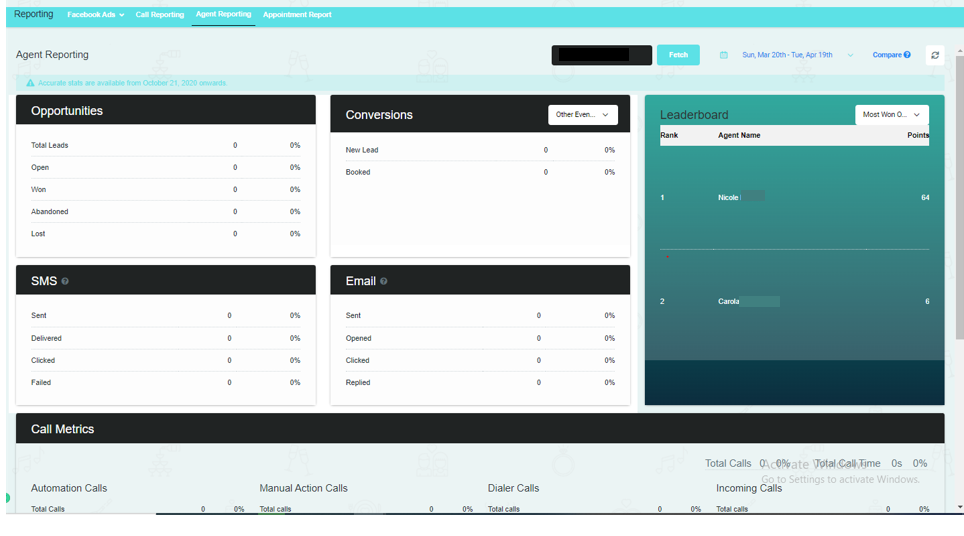The height and width of the screenshot is (536, 964).
Task: Click the Dialer Calls heading
Action: click(x=513, y=488)
